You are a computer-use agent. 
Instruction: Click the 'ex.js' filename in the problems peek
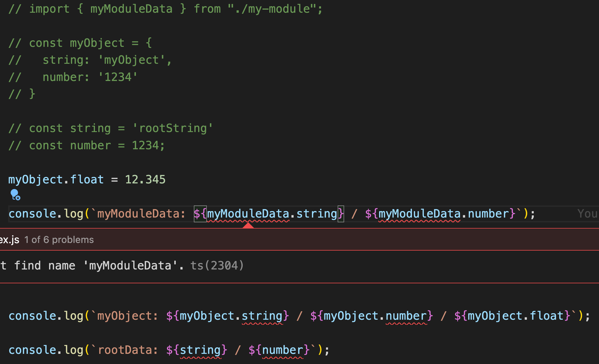[9, 240]
